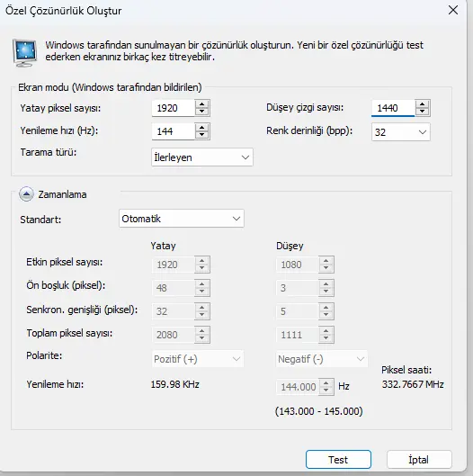
Task: Decrease Yatay Toplam piksel sayısı down arrow
Action: click(201, 338)
